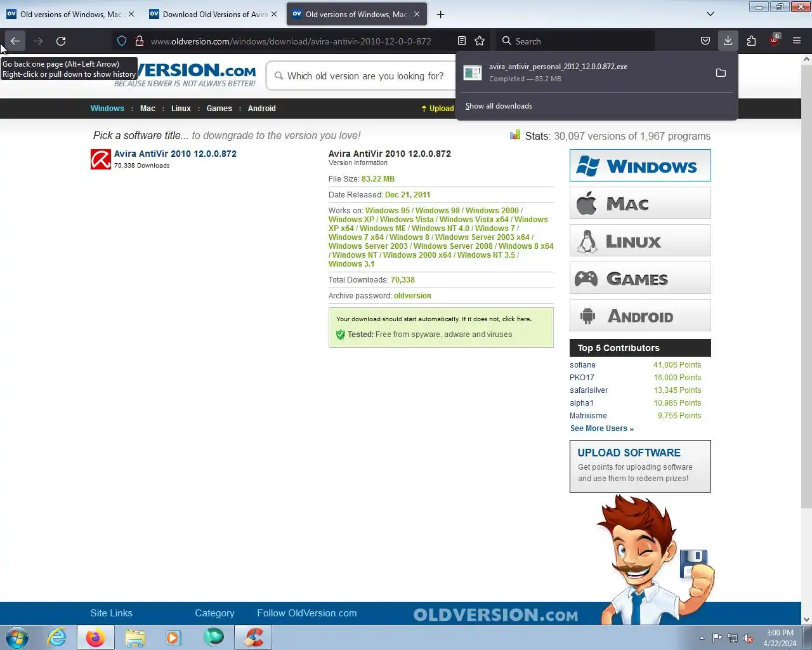Open contributor Matrixisme profile
812x650 pixels.
pos(588,416)
